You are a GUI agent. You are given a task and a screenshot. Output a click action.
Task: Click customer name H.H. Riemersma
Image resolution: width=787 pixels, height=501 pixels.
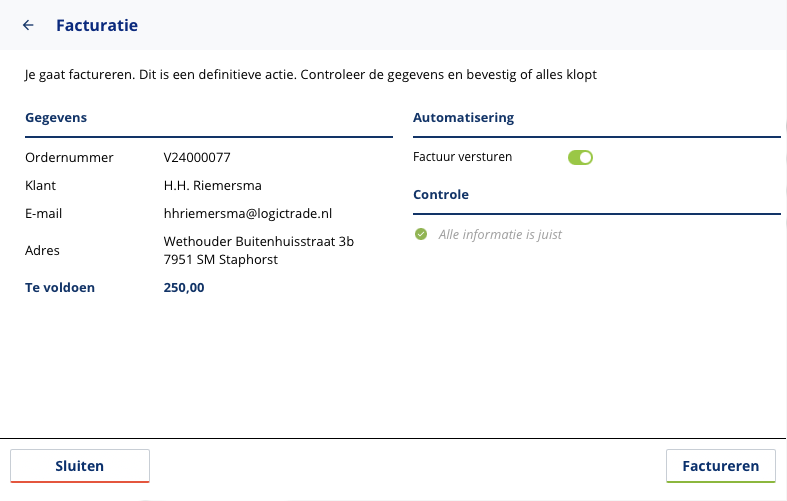click(212, 185)
